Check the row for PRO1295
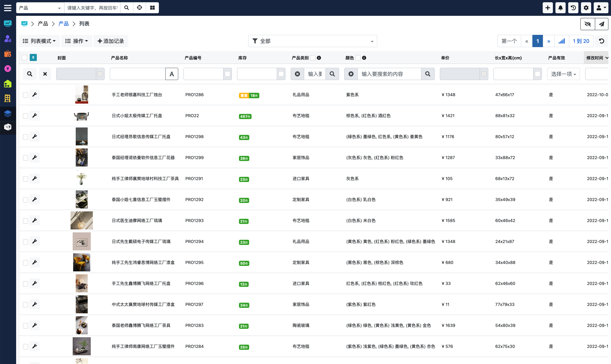This screenshot has width=611, height=364. (26, 263)
